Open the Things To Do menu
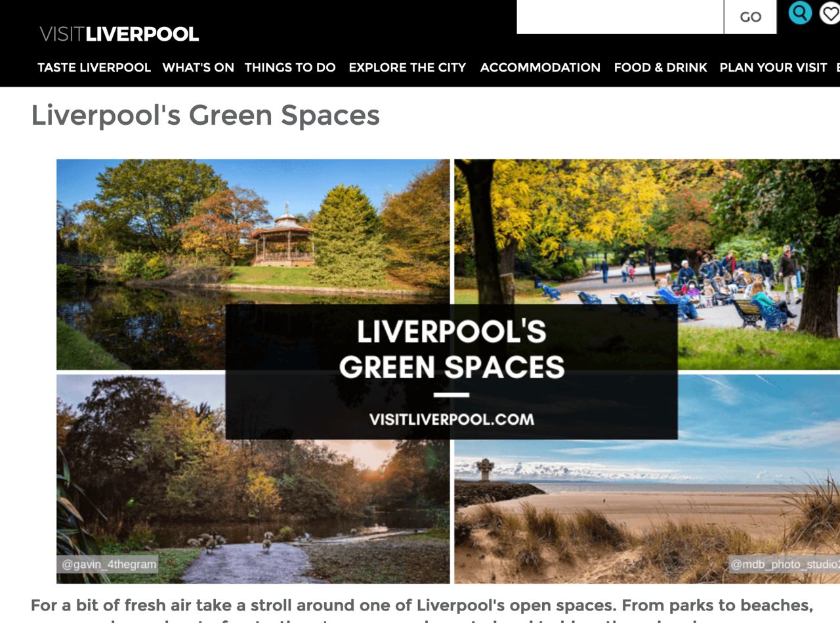The width and height of the screenshot is (840, 623). click(x=290, y=67)
